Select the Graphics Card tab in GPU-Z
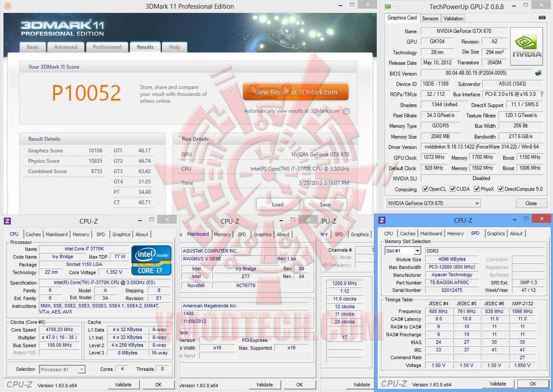This screenshot has width=553, height=392. [x=402, y=18]
